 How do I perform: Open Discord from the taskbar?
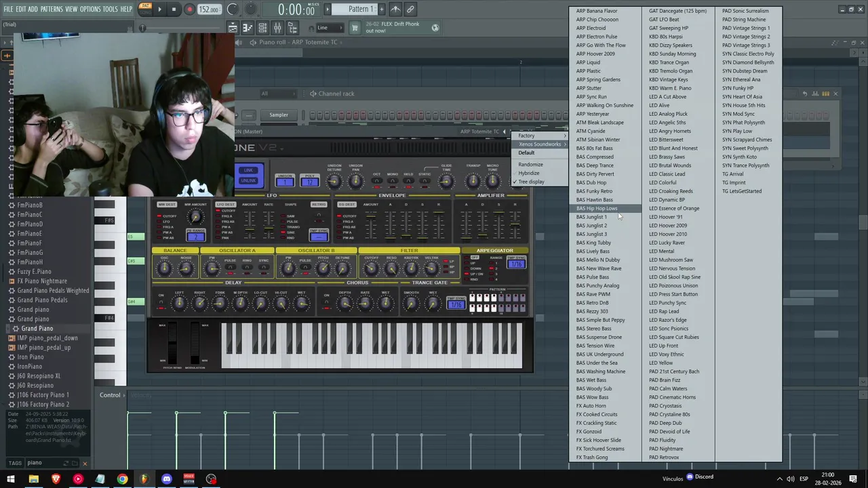coord(167,479)
